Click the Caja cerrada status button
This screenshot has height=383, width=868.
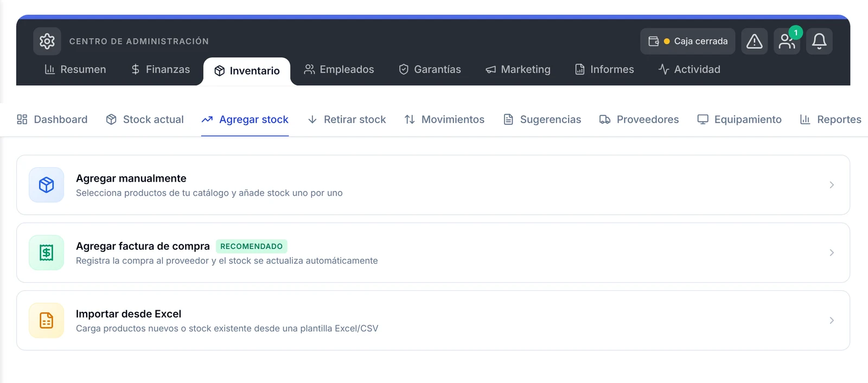pos(687,41)
